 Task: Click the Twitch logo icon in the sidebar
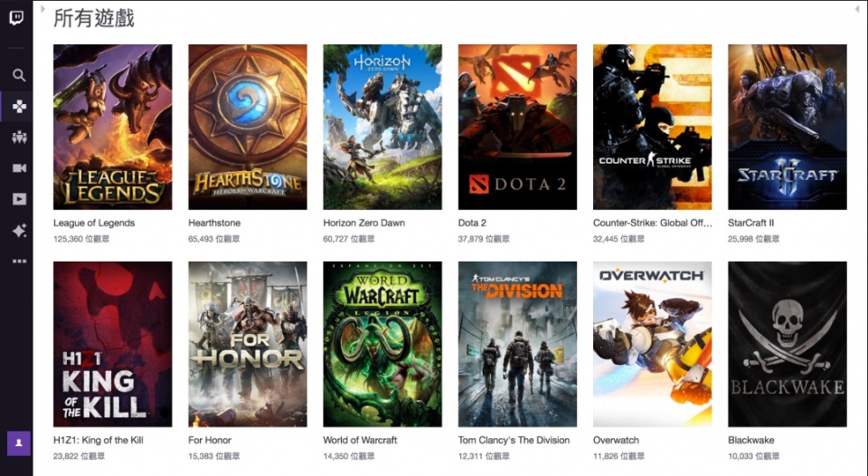[16, 18]
